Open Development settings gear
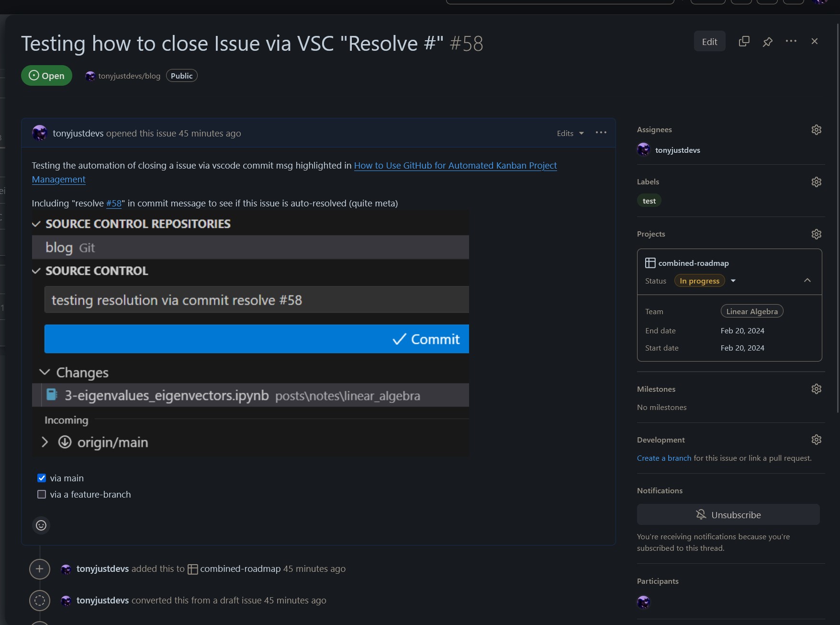Screen dimensions: 840x625 tap(817, 440)
